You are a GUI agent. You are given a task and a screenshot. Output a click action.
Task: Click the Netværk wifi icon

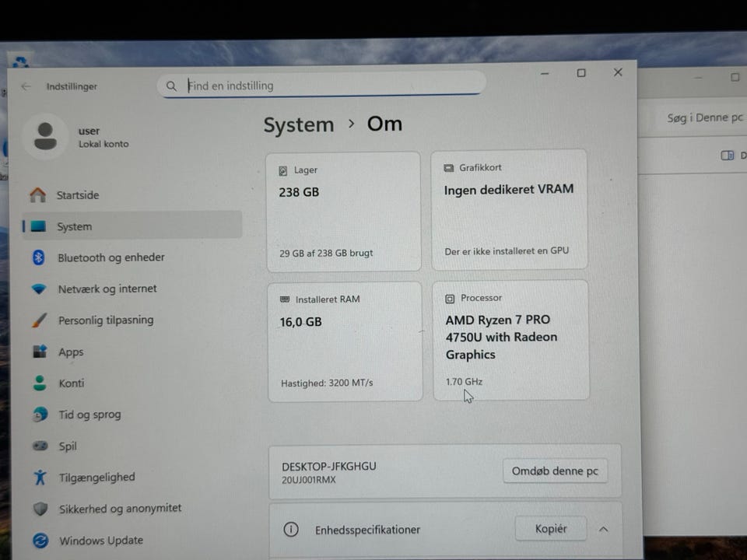point(39,289)
